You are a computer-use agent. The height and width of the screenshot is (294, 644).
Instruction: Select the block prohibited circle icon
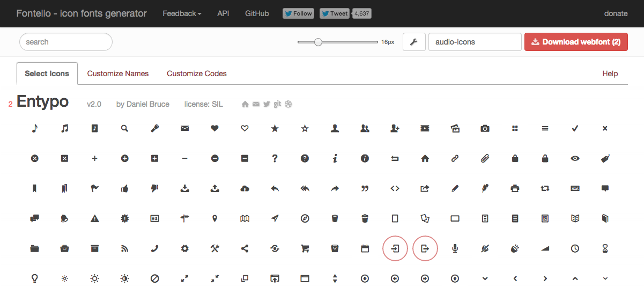[x=155, y=278]
